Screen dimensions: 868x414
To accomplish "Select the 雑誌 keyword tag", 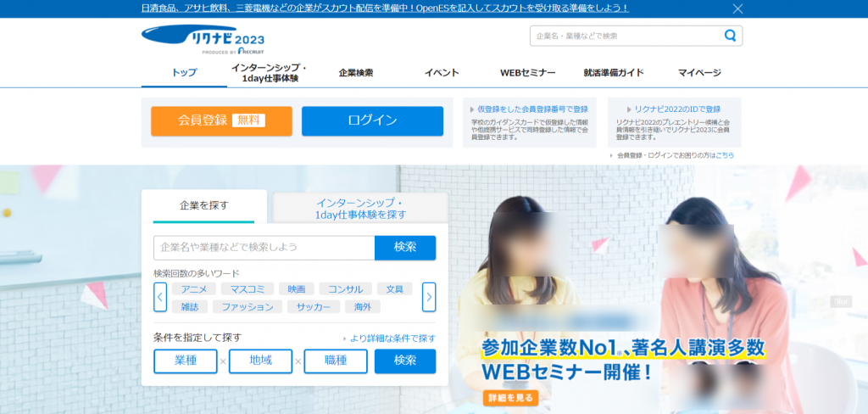I will pos(190,306).
